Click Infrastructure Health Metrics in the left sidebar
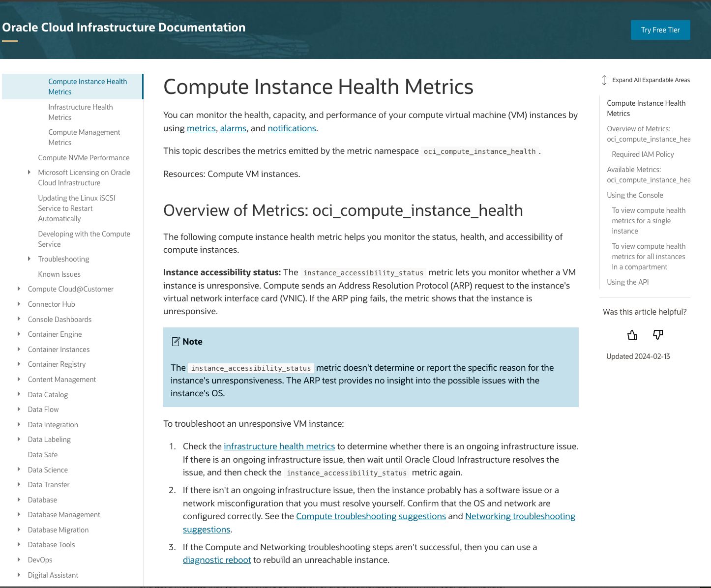Viewport: 711px width, 588px height. point(80,112)
